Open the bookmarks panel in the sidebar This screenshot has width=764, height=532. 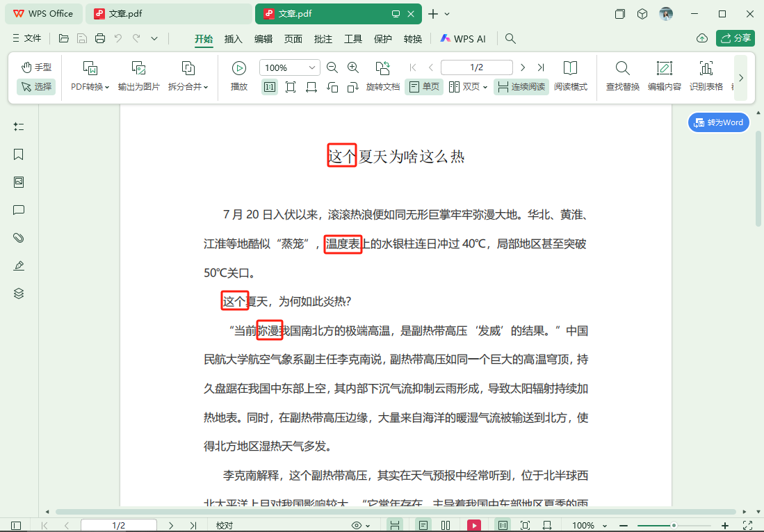(x=18, y=154)
